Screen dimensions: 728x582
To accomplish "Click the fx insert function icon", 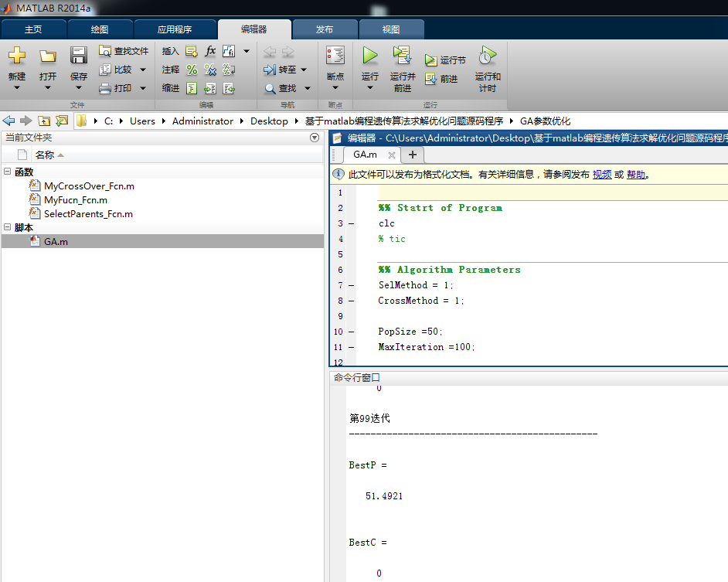I will tap(210, 51).
